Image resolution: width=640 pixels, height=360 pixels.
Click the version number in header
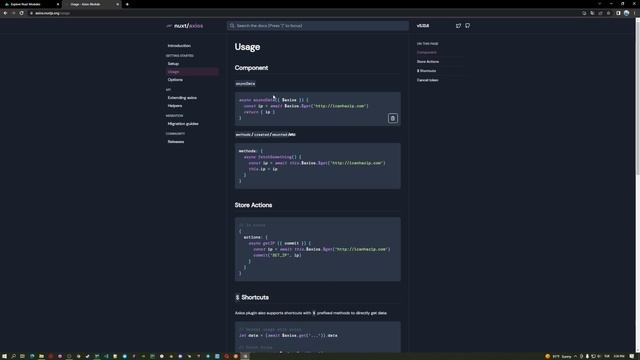tap(423, 26)
